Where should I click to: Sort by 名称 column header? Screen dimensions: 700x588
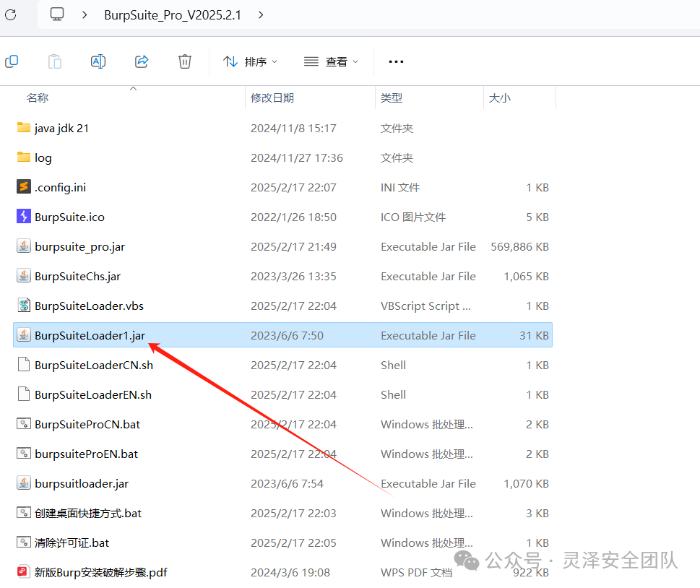38,98
